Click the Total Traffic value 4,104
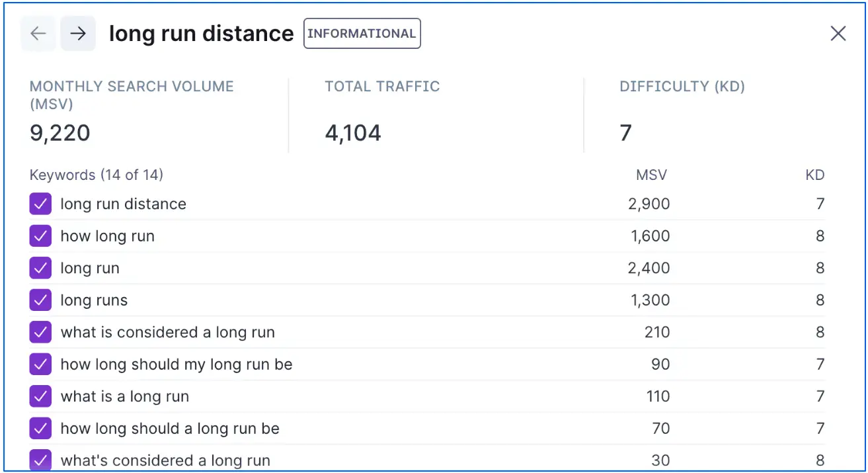Screen dimensions: 868x473 click(x=353, y=133)
